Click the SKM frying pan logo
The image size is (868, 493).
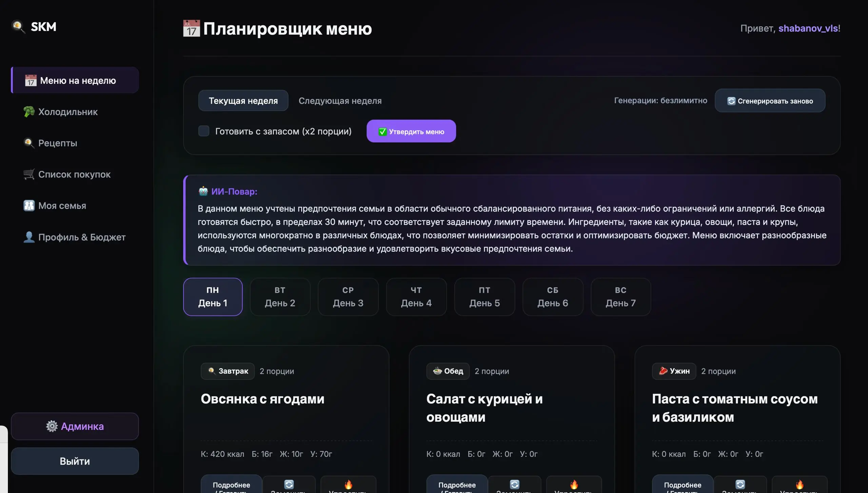[x=18, y=26]
